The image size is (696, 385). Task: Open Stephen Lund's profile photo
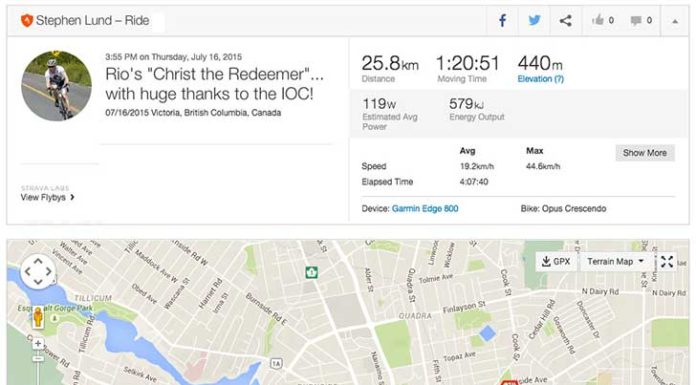[56, 86]
